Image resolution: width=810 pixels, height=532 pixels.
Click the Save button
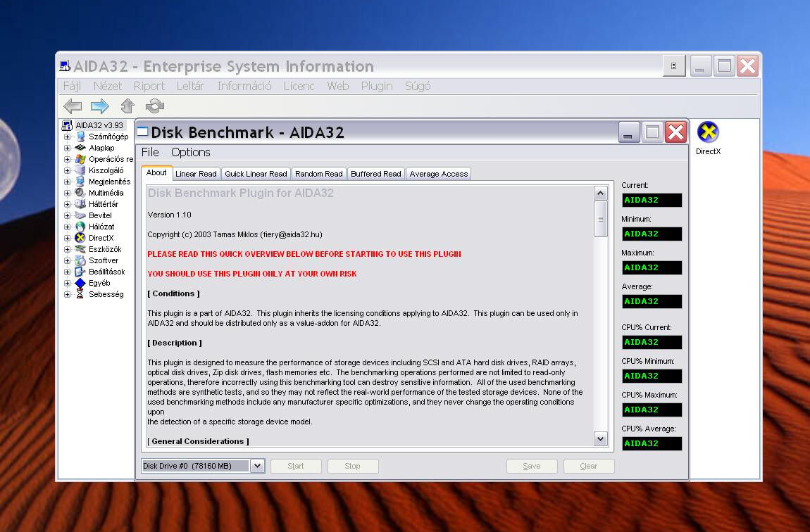pyautogui.click(x=532, y=466)
